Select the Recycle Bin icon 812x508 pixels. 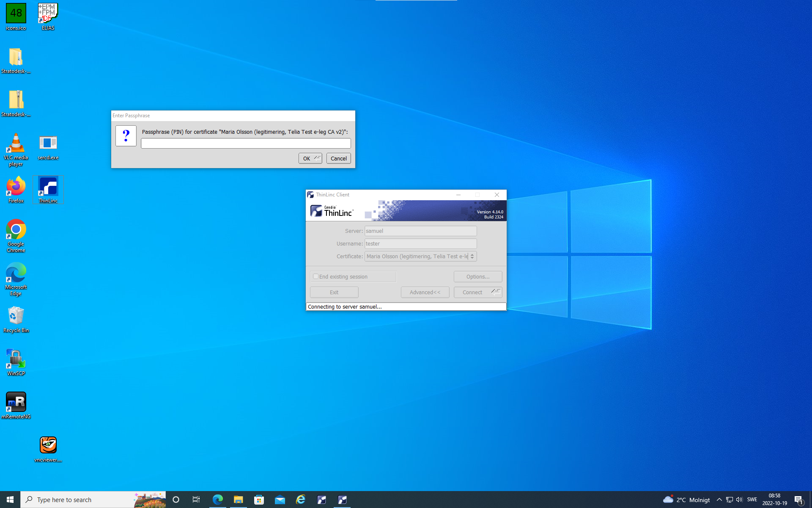[x=16, y=320]
